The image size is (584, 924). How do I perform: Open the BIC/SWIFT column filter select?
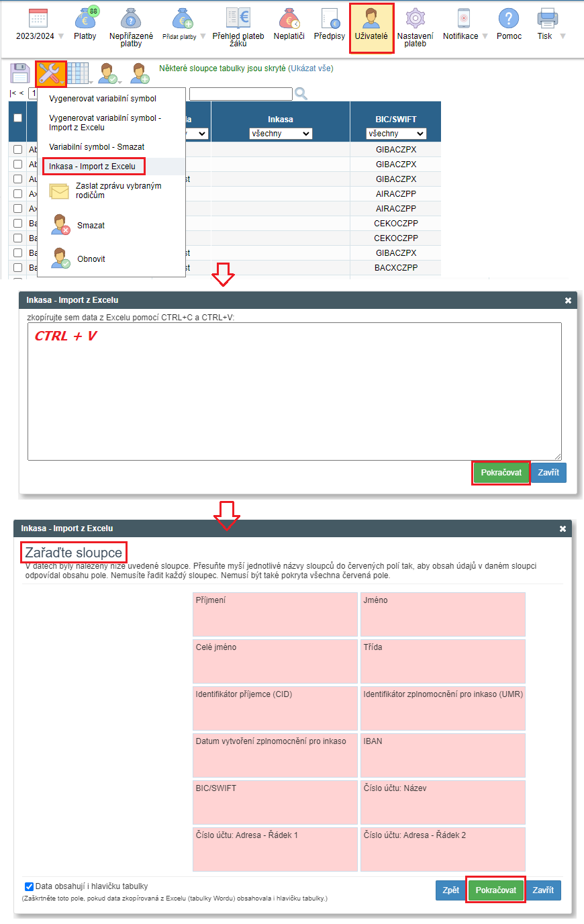pyautogui.click(x=396, y=134)
